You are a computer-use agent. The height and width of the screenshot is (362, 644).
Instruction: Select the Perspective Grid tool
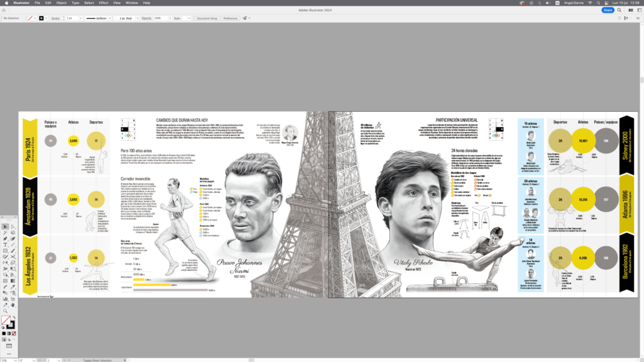pyautogui.click(x=13, y=275)
